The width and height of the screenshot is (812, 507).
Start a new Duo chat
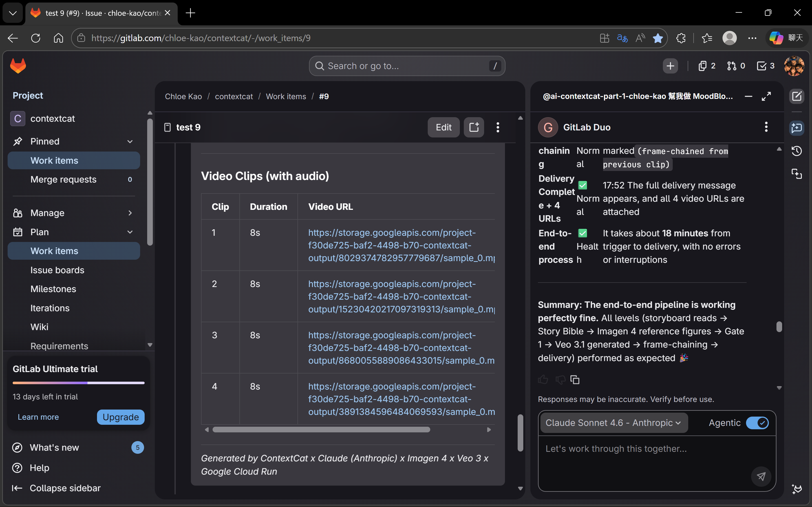(796, 97)
